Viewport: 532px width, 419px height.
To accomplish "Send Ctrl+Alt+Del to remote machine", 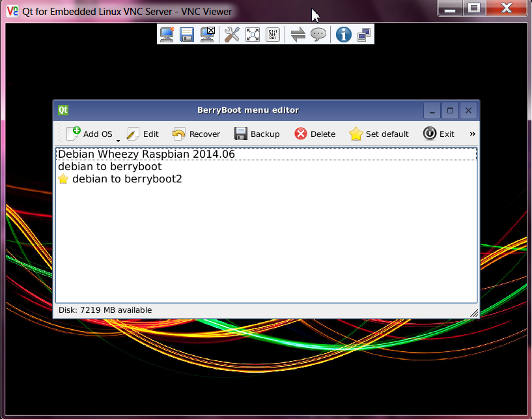I will (273, 35).
